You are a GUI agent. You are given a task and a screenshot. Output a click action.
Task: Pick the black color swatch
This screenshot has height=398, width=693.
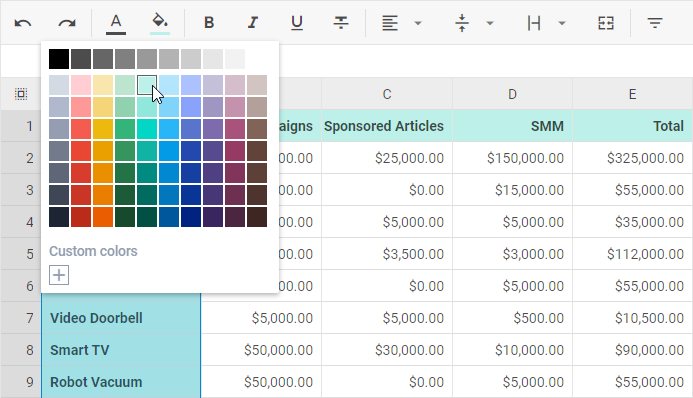tap(59, 59)
